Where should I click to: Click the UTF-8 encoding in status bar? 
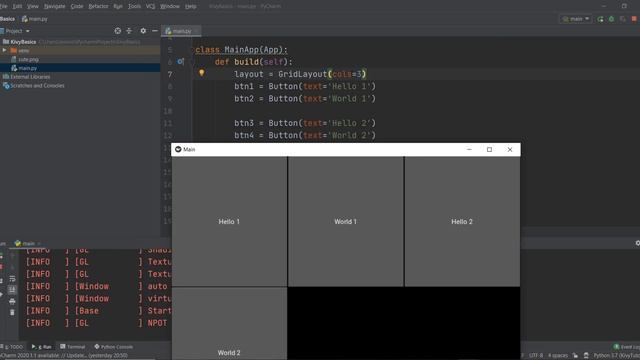(536, 356)
